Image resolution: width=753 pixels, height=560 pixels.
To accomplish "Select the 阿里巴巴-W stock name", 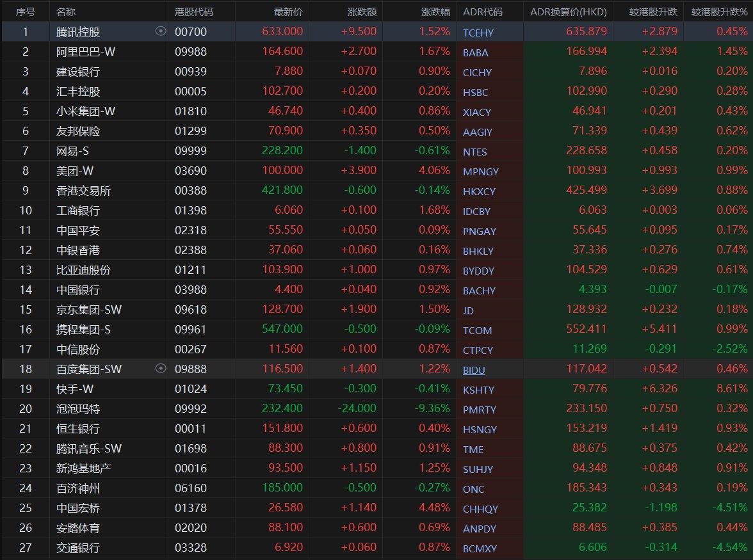I will [86, 52].
